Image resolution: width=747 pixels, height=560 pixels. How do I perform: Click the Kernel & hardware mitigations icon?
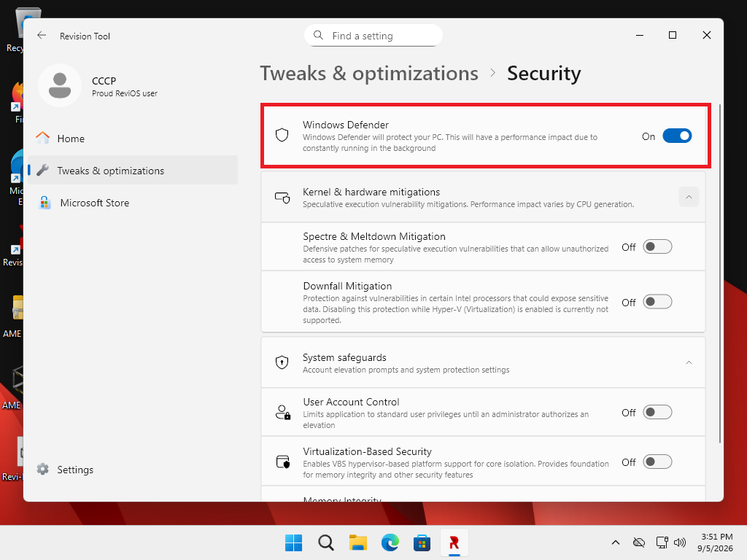click(x=282, y=197)
